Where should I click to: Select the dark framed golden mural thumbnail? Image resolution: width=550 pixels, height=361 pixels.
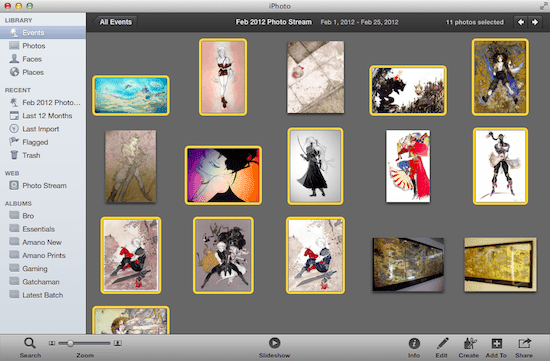click(x=408, y=265)
